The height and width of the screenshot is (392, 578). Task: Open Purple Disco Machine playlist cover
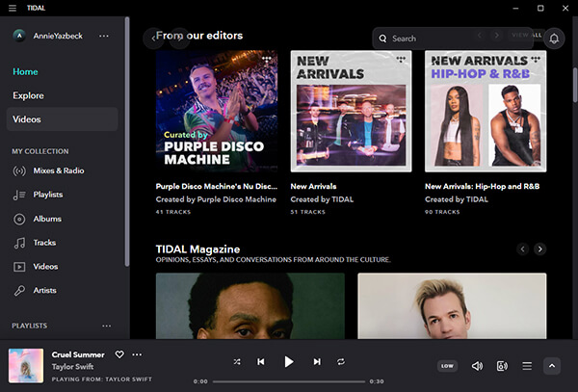pyautogui.click(x=217, y=112)
